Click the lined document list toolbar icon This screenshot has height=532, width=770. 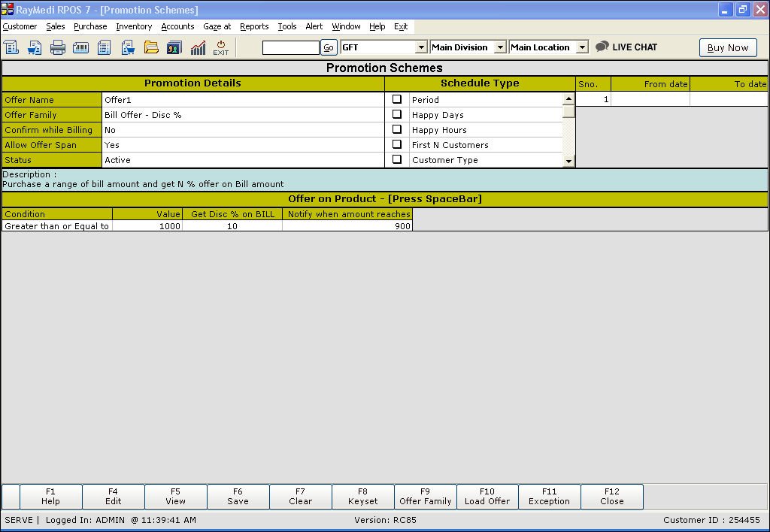[104, 47]
